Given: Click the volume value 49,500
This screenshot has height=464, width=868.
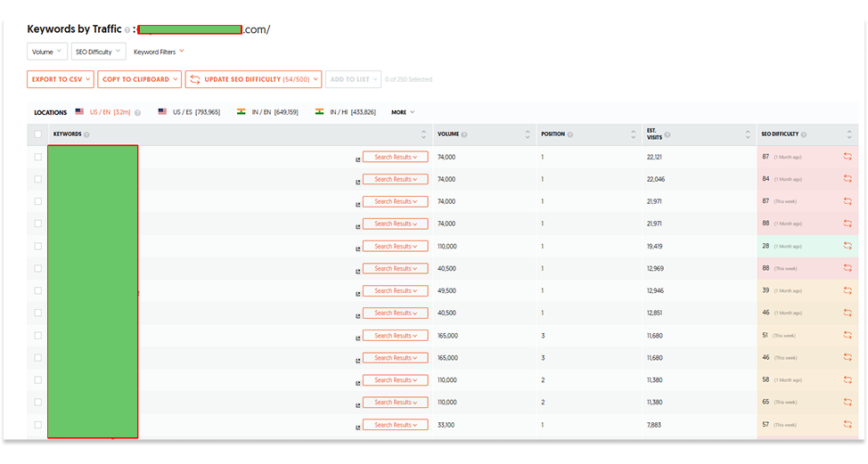Looking at the screenshot, I should click(x=446, y=290).
